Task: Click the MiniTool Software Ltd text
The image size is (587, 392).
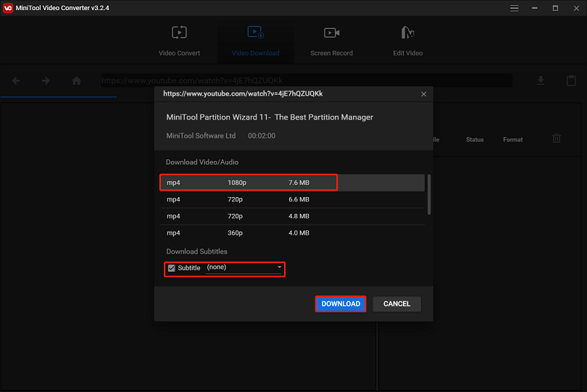Action: click(201, 135)
